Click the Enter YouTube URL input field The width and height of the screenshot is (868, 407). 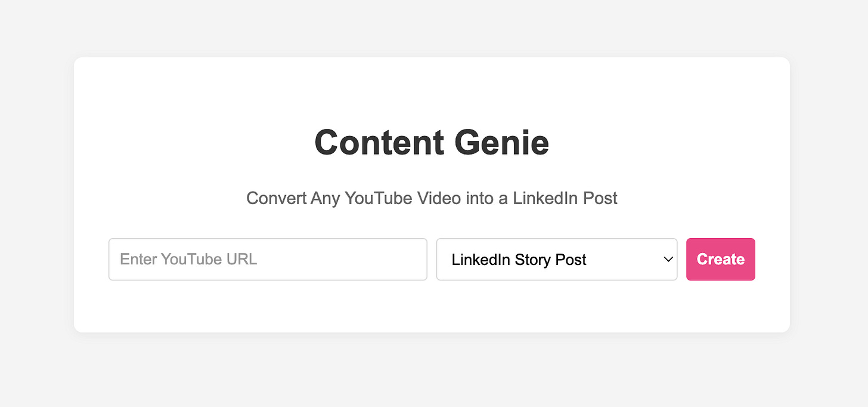(x=268, y=259)
